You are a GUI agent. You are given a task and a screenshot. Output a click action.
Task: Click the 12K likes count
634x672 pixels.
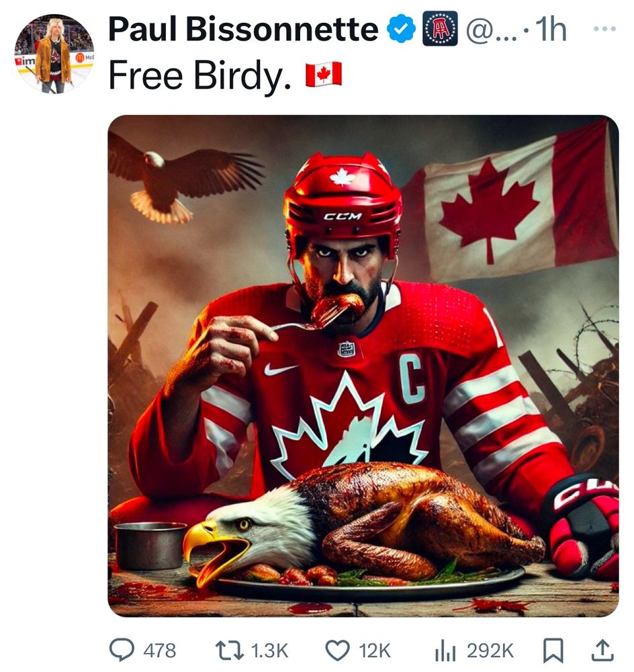(375, 650)
